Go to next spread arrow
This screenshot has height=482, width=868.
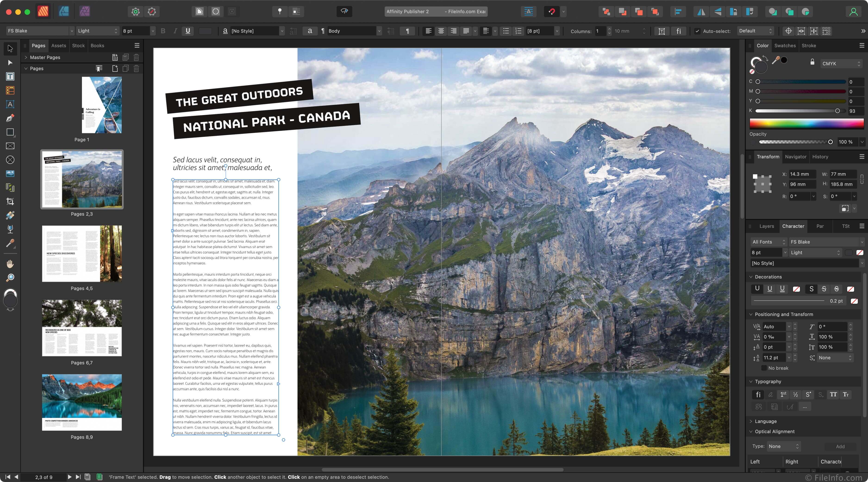[x=69, y=477]
